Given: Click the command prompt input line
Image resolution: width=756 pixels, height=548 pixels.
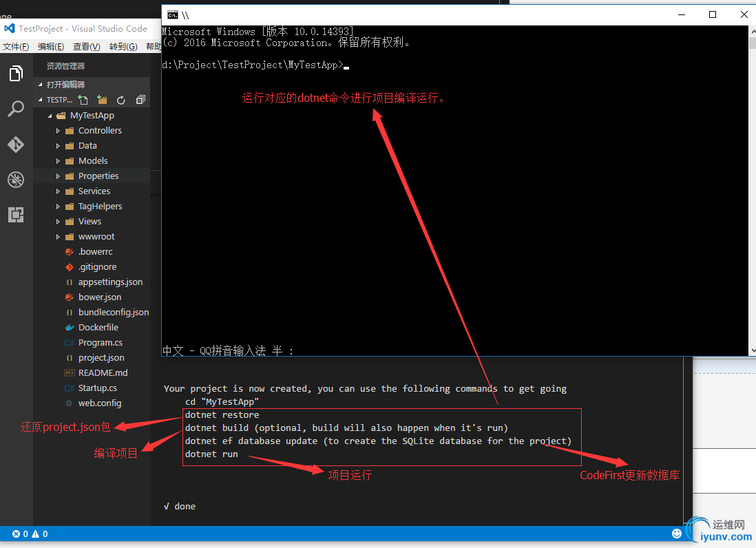Looking at the screenshot, I should pyautogui.click(x=255, y=65).
